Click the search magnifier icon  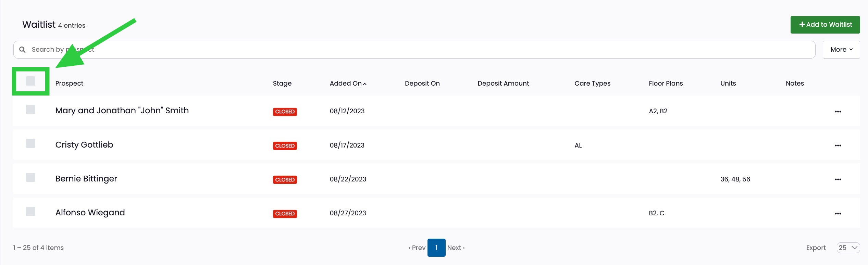[x=23, y=50]
